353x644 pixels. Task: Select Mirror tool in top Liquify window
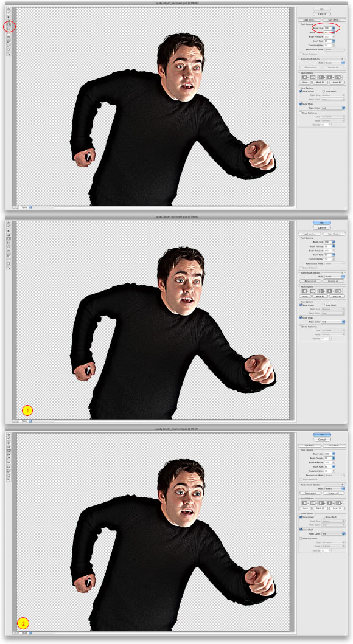point(9,33)
